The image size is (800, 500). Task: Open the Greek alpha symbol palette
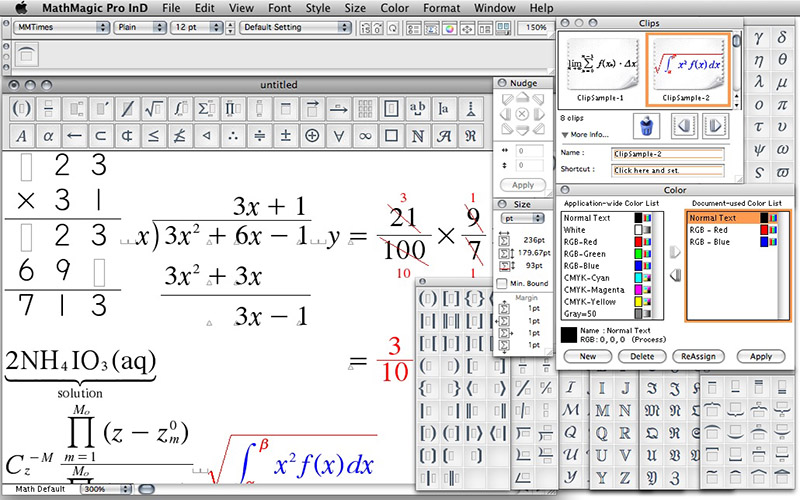pyautogui.click(x=48, y=136)
